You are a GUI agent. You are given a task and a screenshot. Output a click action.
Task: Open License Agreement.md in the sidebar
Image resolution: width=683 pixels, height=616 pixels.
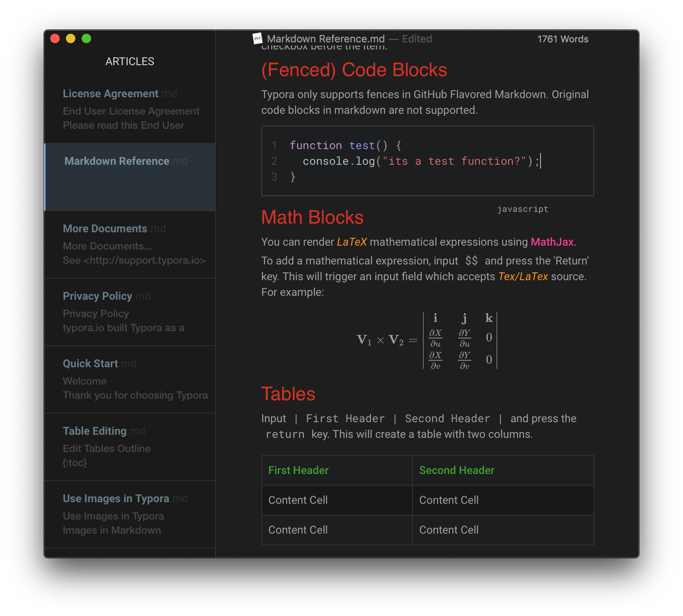(130, 109)
